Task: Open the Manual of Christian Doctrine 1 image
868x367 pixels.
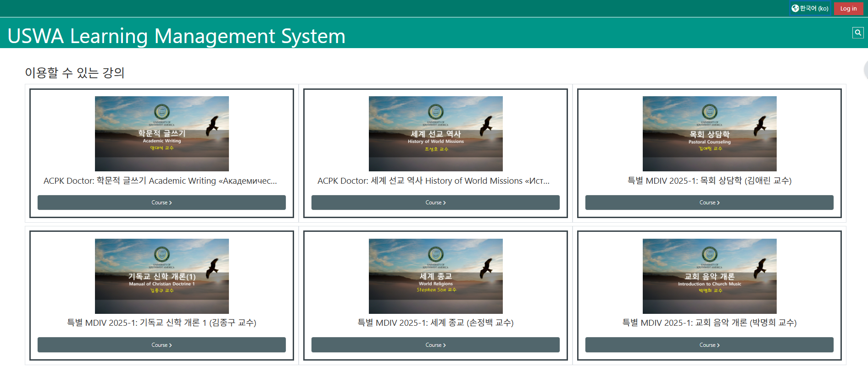Action: pos(161,276)
